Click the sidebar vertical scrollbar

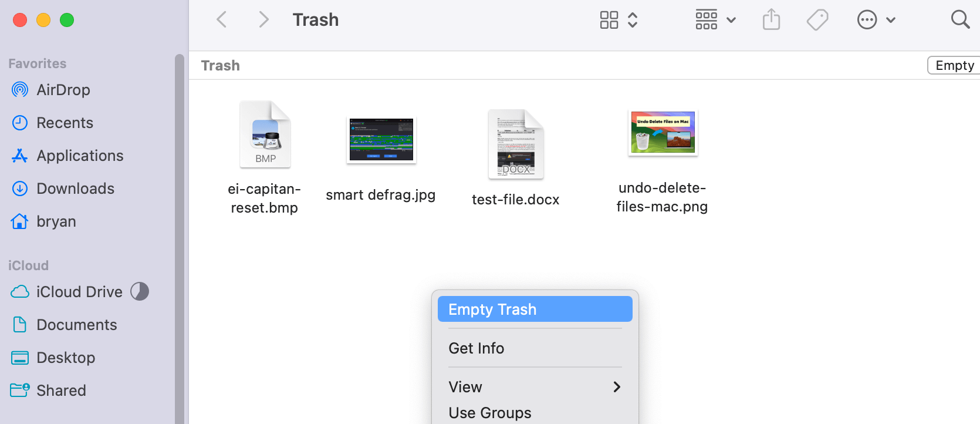coord(180,238)
